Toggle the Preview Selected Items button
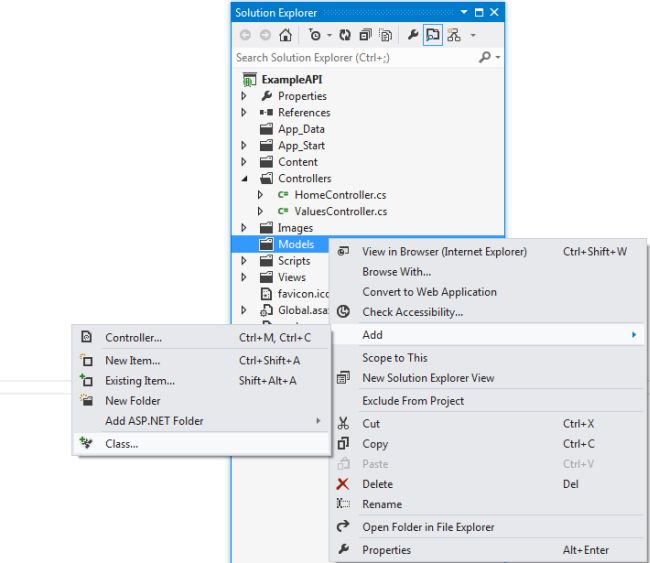The width and height of the screenshot is (650, 563). pos(432,35)
